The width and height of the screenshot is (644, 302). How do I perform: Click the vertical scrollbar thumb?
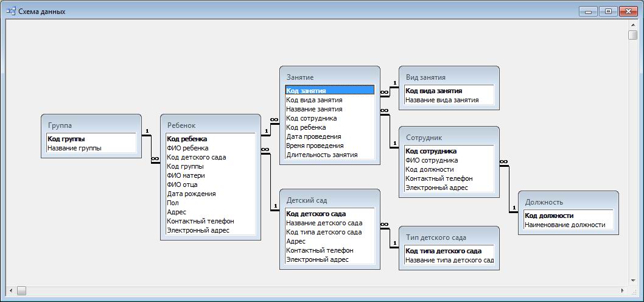(x=633, y=34)
